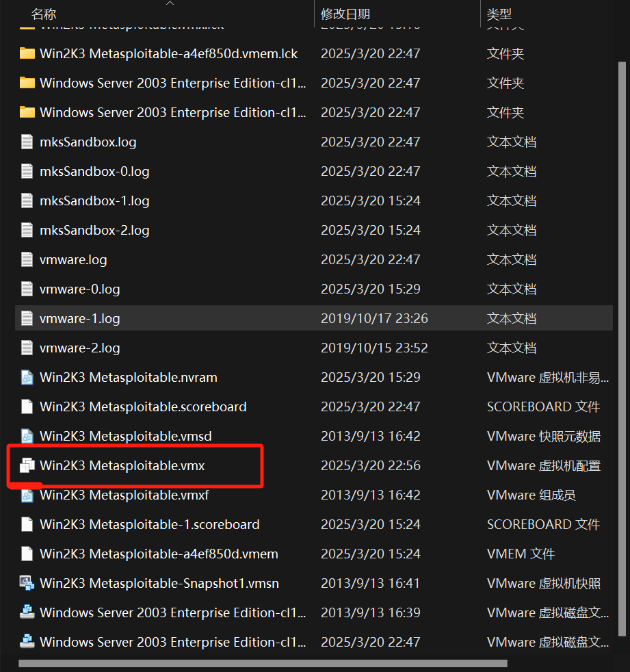Click the Snapshot1.vmsn snapshot file icon
Viewport: 630px width, 672px height.
pyautogui.click(x=27, y=584)
